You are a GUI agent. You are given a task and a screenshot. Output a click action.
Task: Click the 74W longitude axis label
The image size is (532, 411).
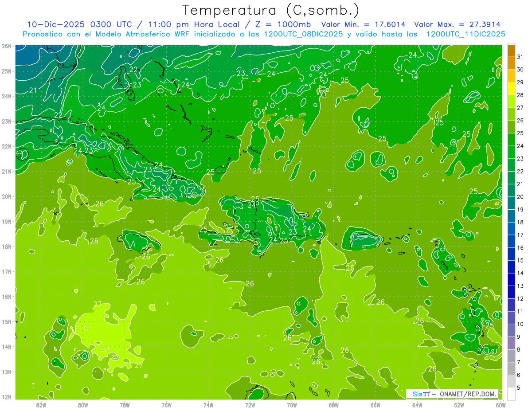coord(208,405)
